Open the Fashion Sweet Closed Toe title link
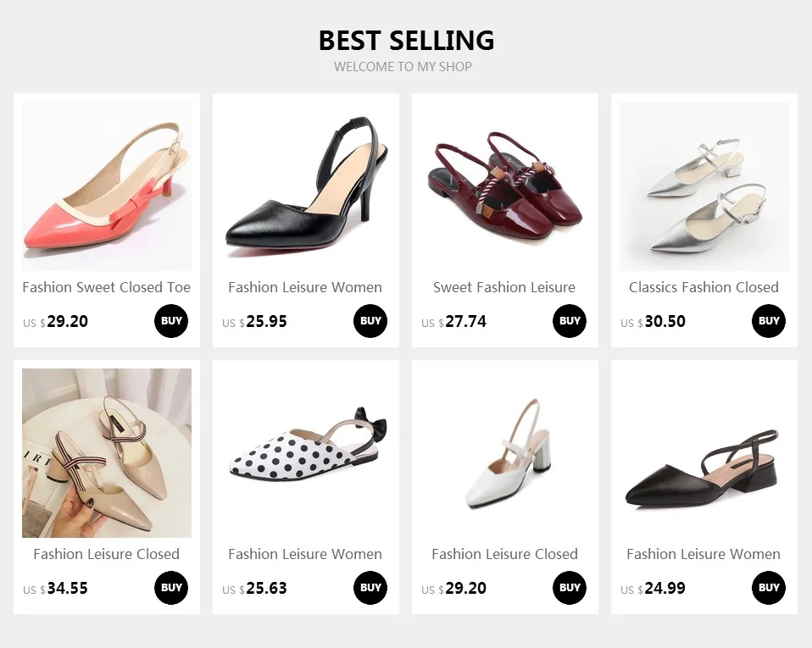812x648 pixels. pos(107,287)
